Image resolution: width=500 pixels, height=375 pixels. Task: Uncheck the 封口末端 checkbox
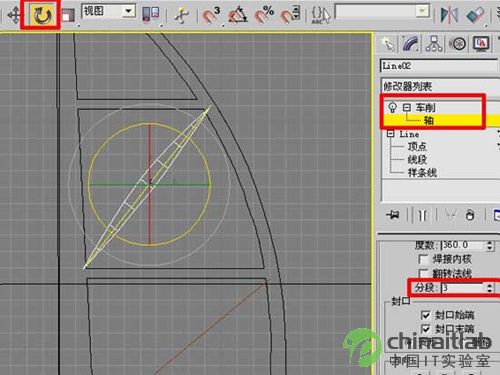[x=425, y=329]
